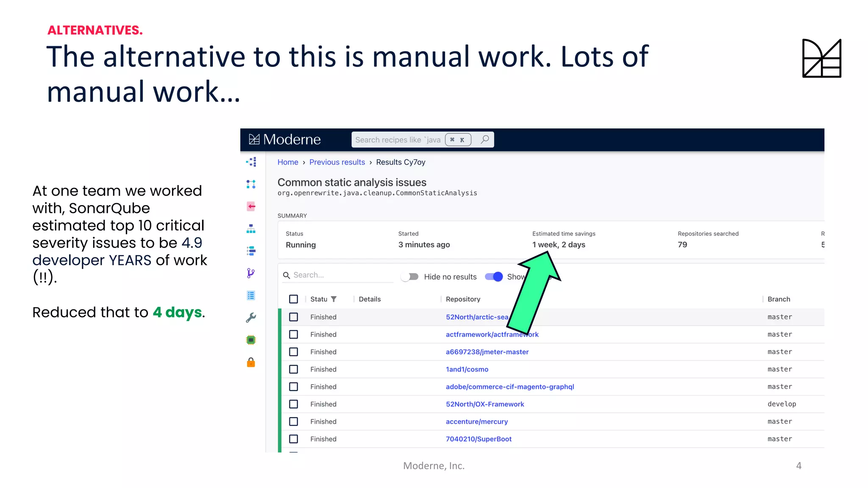Open the blue list icon in sidebar
This screenshot has width=868, height=488.
251,295
